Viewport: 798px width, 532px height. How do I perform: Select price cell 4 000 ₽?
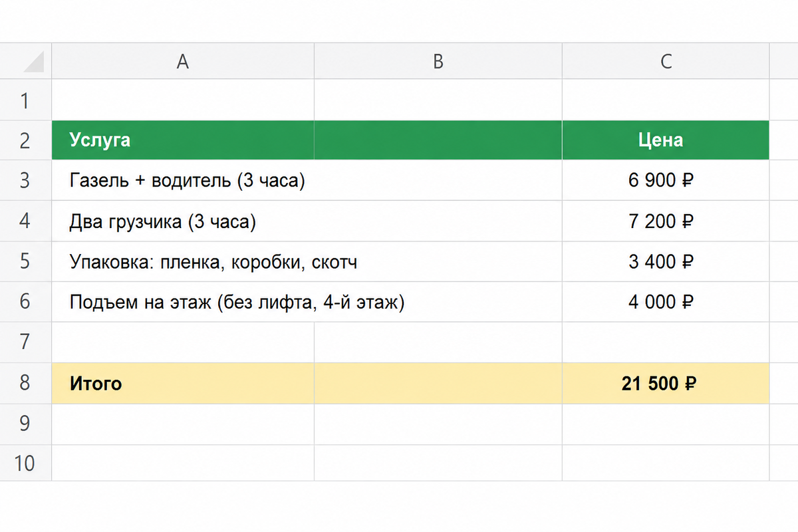(x=666, y=303)
